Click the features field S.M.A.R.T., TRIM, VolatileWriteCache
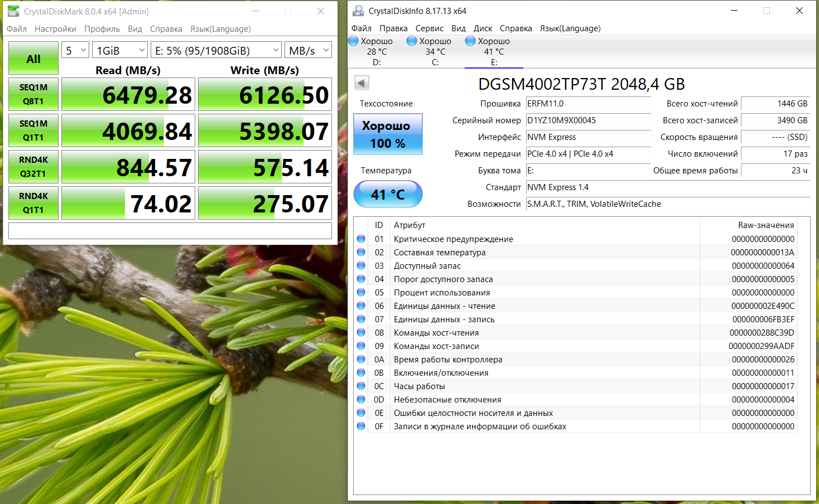 click(x=668, y=204)
